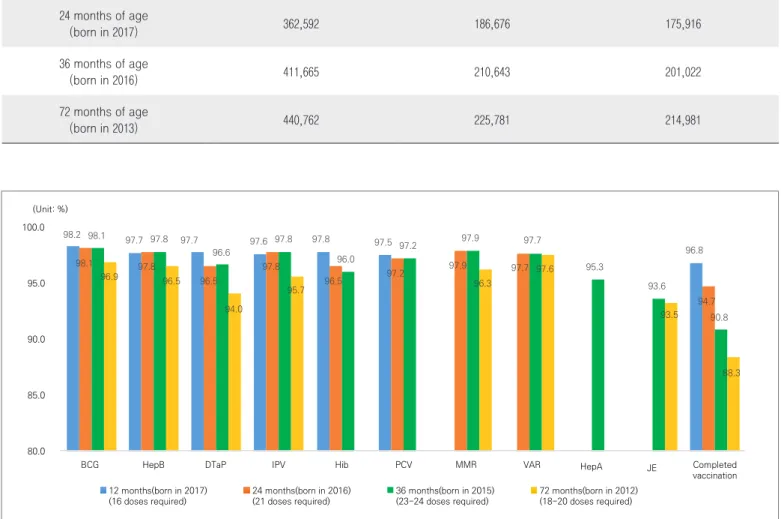Click the DTaP category label
The width and height of the screenshot is (781, 519).
click(x=216, y=465)
